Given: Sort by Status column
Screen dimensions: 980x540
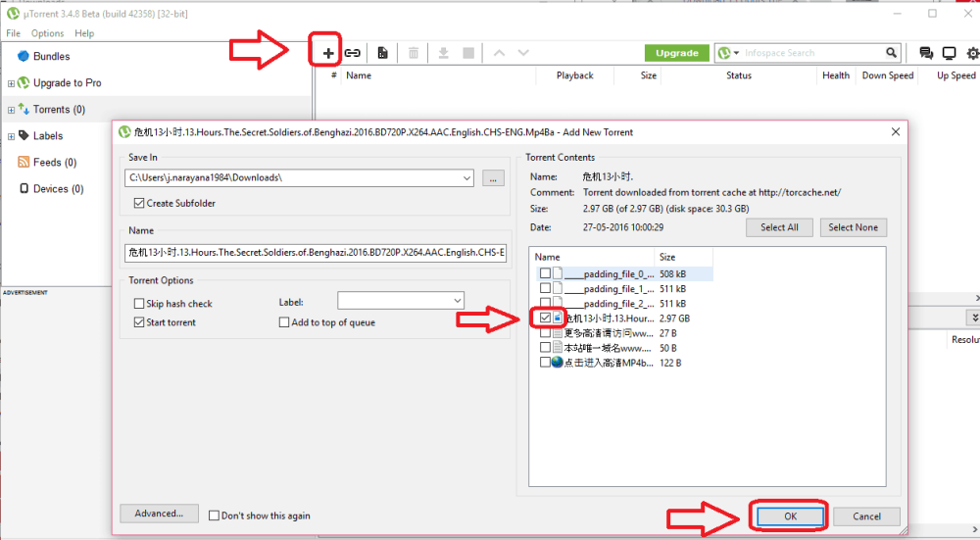Looking at the screenshot, I should [x=739, y=75].
